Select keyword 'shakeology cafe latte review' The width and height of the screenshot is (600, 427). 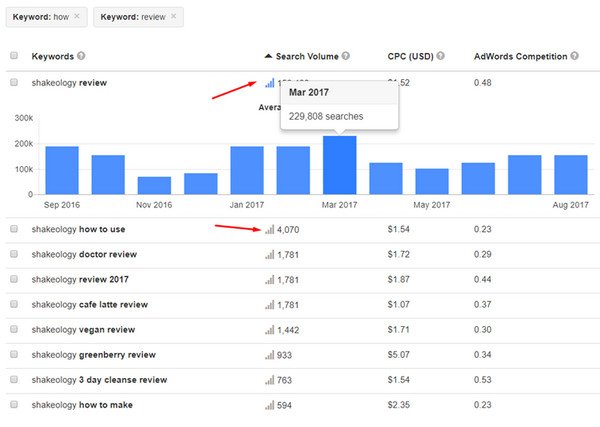(90, 305)
